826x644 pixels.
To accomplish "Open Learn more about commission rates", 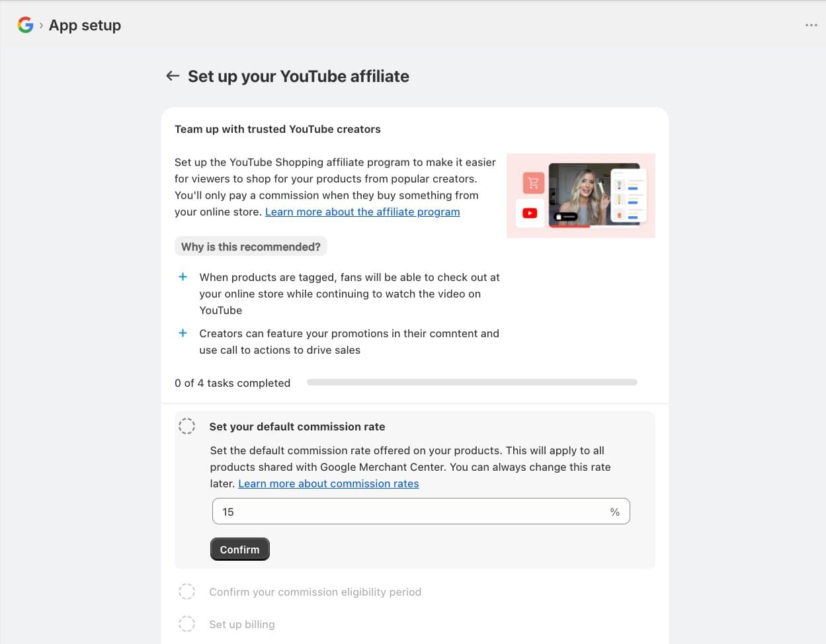I will point(329,483).
